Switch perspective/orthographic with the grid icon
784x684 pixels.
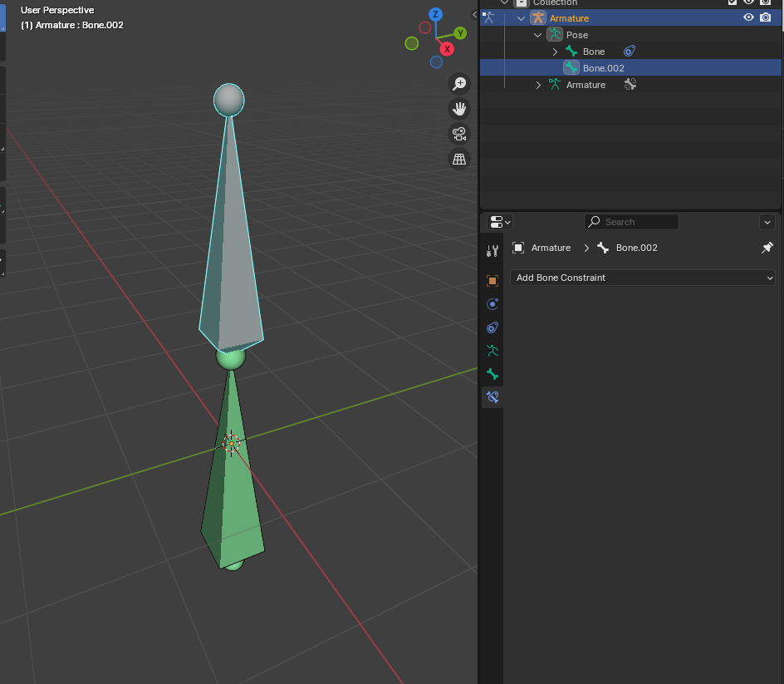coord(459,159)
